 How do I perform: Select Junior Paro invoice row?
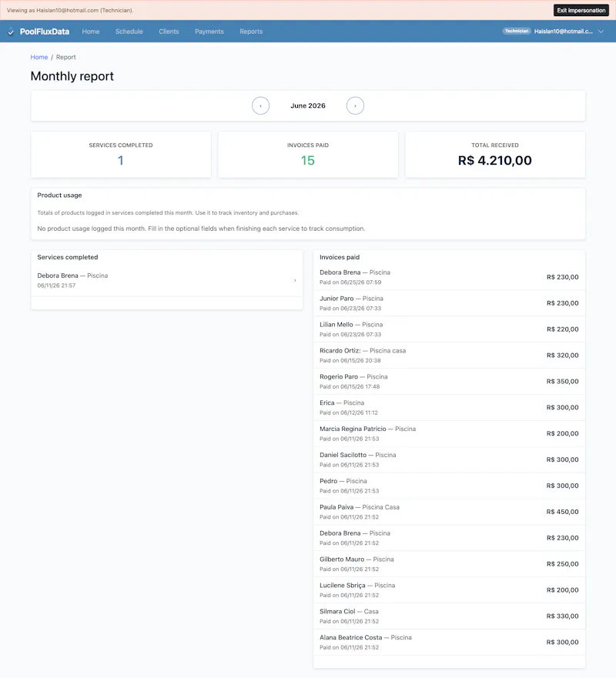[x=449, y=303]
